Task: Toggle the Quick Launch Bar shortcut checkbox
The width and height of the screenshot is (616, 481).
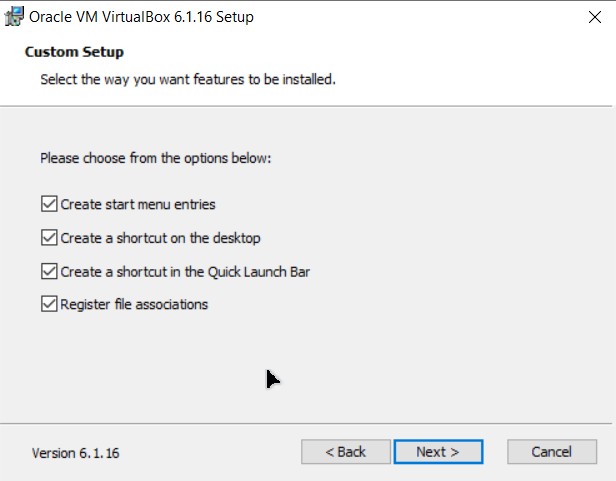Action: tap(49, 272)
